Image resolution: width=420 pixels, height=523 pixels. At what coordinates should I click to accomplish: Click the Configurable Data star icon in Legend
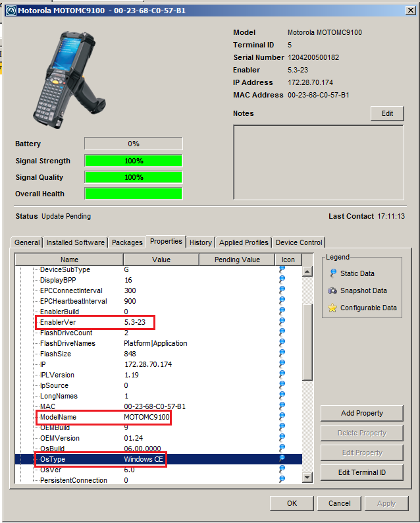tap(332, 308)
